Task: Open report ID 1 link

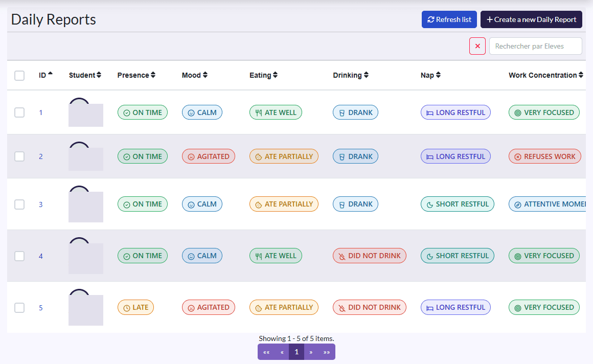Action: point(41,112)
